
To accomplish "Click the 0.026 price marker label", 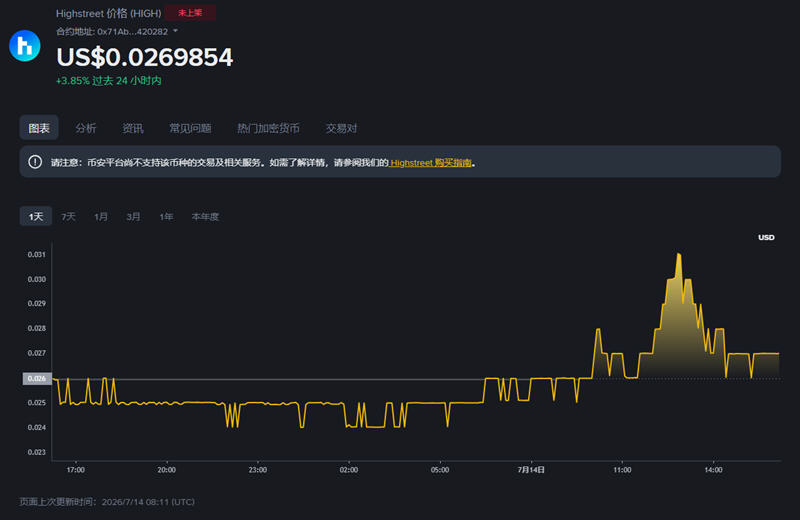I will click(x=37, y=379).
